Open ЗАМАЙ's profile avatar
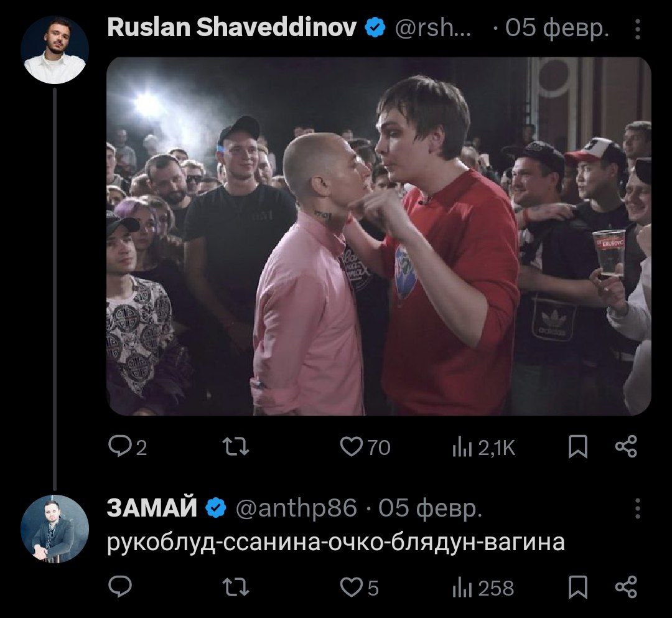 (x=54, y=528)
